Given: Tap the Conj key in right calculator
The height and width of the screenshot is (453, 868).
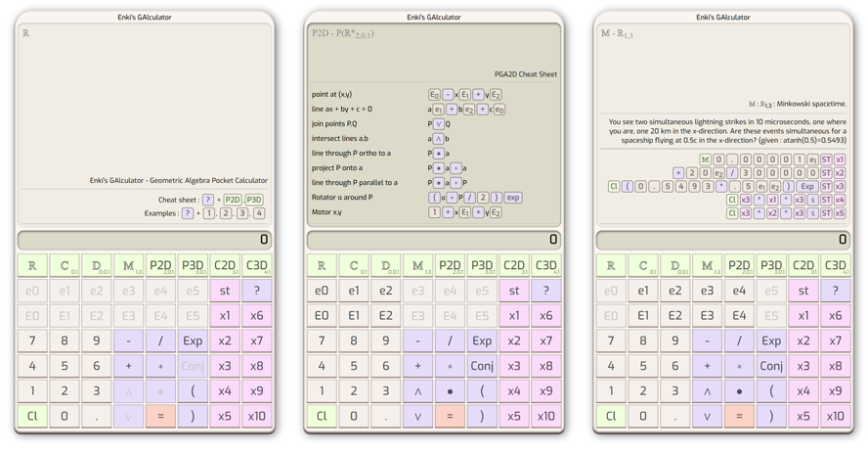Looking at the screenshot, I should 771,366.
